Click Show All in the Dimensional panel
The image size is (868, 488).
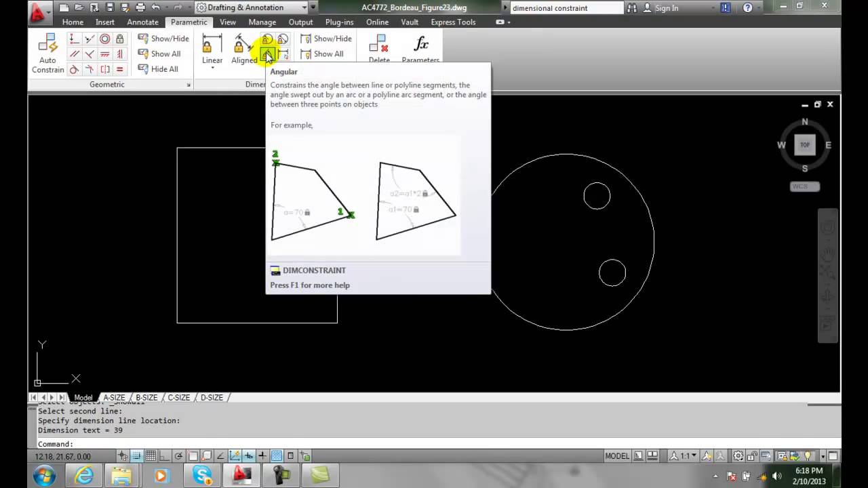[x=322, y=54]
